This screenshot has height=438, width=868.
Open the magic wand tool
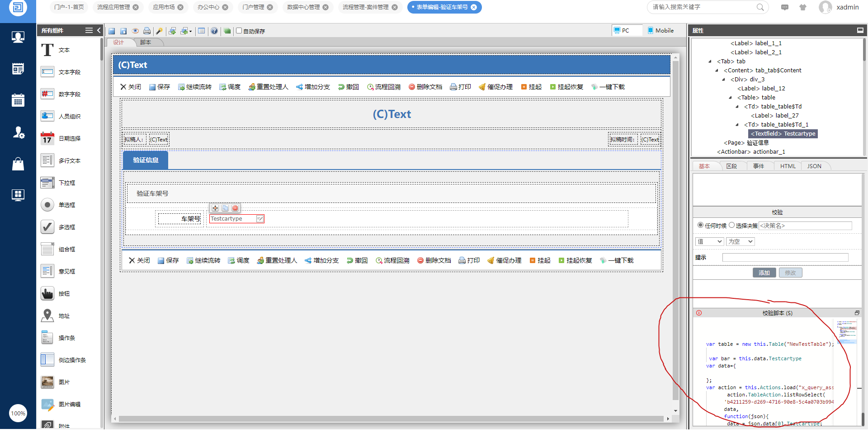[159, 31]
